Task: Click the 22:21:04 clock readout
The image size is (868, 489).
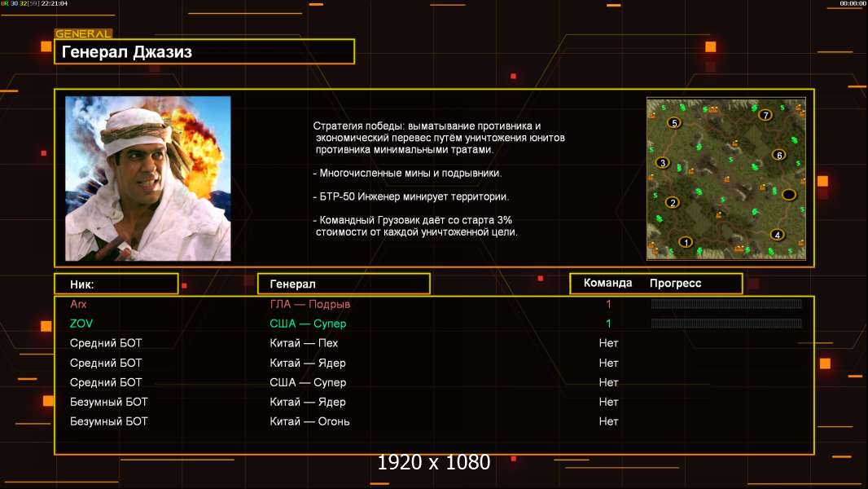Action: click(x=55, y=3)
